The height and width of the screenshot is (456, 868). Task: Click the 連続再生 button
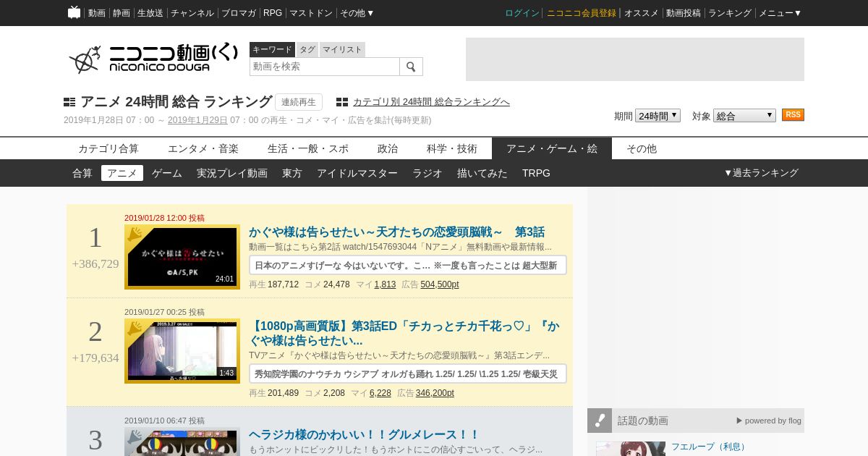coord(299,102)
